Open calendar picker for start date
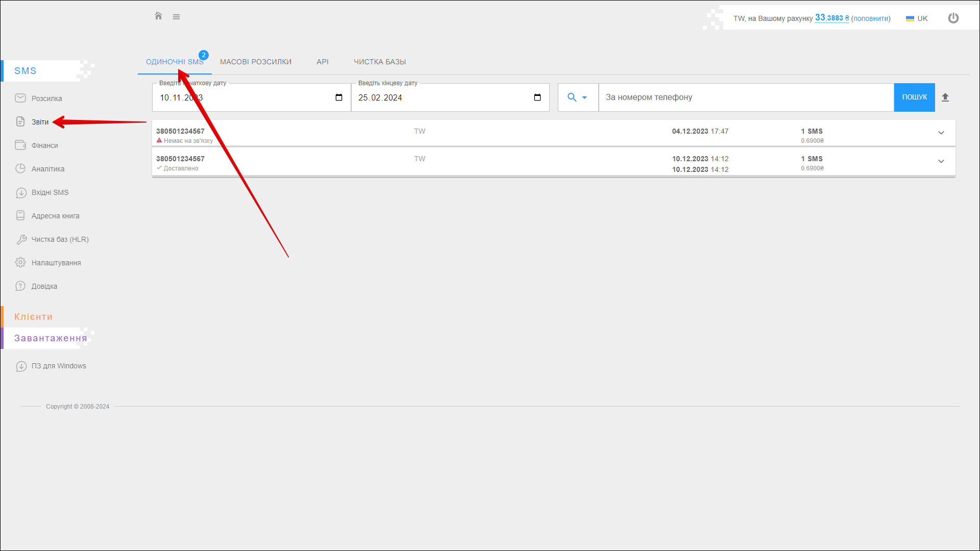Screen dimensions: 980x551 click(338, 97)
